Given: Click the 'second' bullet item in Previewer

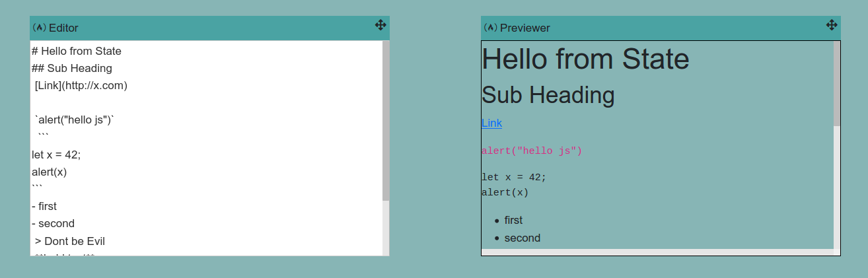Looking at the screenshot, I should pyautogui.click(x=522, y=238).
